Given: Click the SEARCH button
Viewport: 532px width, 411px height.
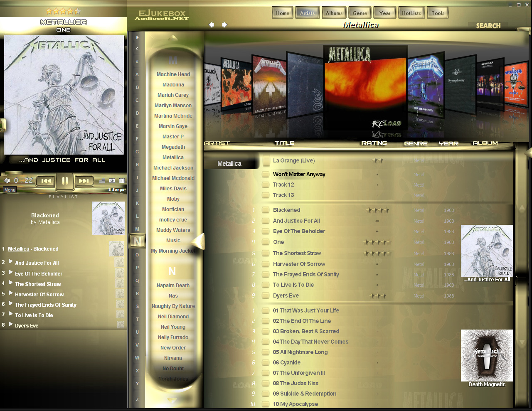Looking at the screenshot, I should click(x=488, y=26).
